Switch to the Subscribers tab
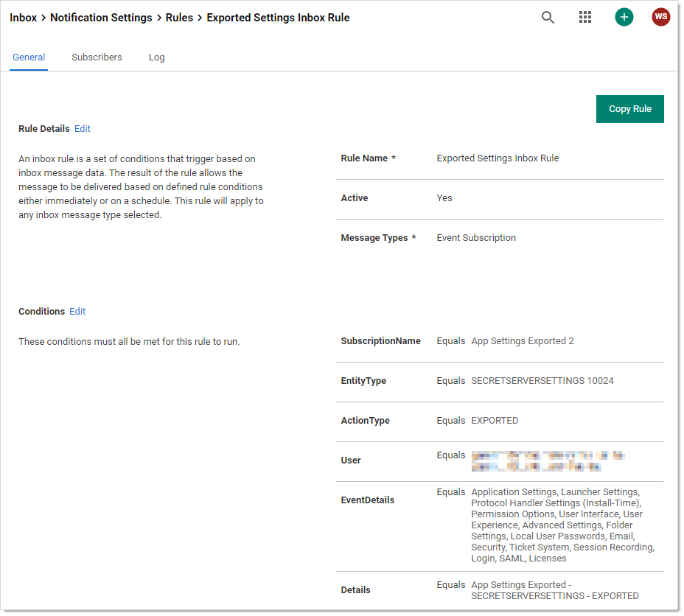Image resolution: width=684 pixels, height=616 pixels. tap(97, 57)
